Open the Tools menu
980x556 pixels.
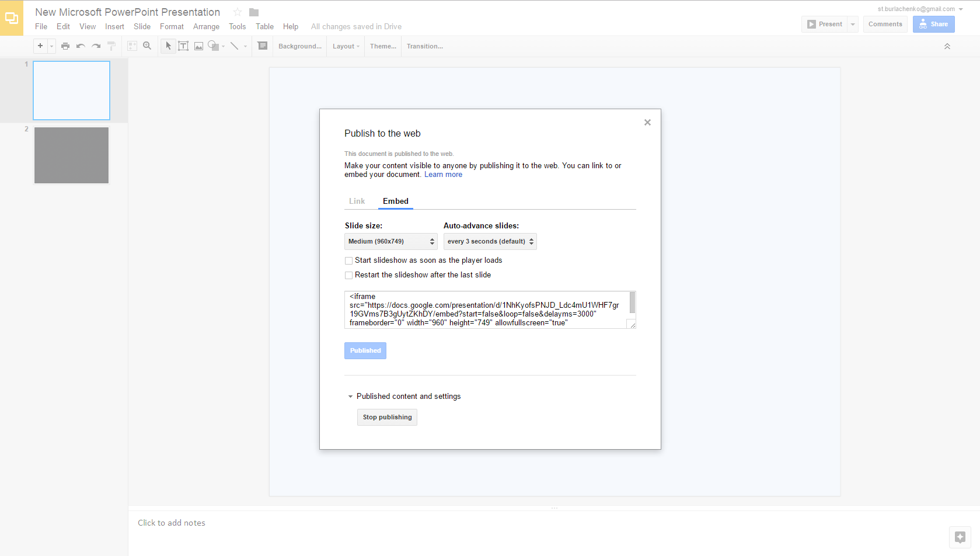click(x=237, y=26)
